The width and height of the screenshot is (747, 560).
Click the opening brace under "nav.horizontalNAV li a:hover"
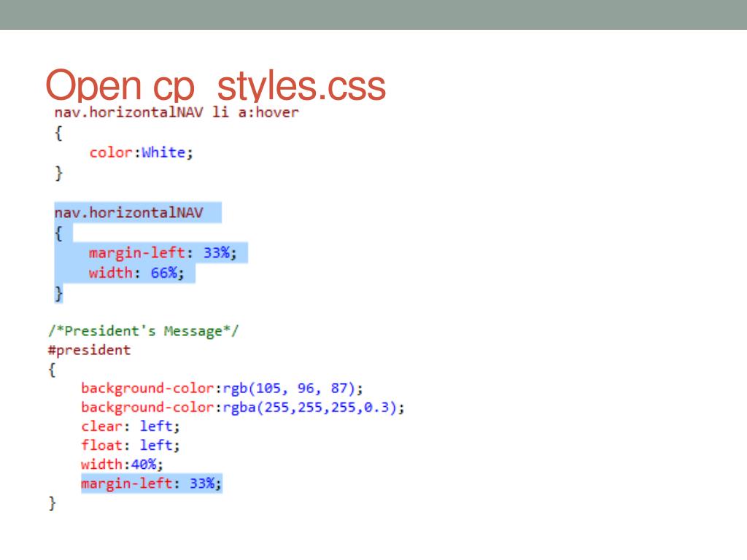point(58,133)
